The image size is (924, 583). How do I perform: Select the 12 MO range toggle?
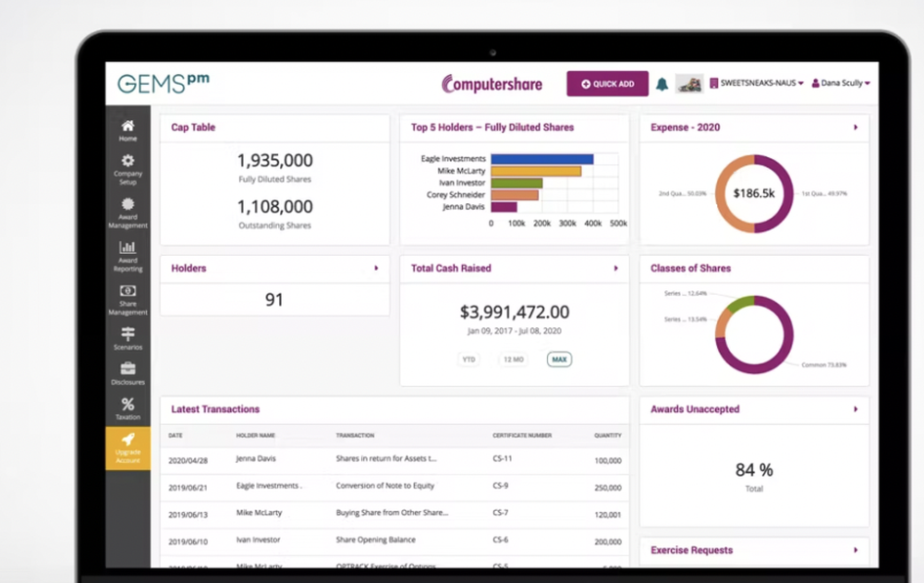tap(513, 359)
